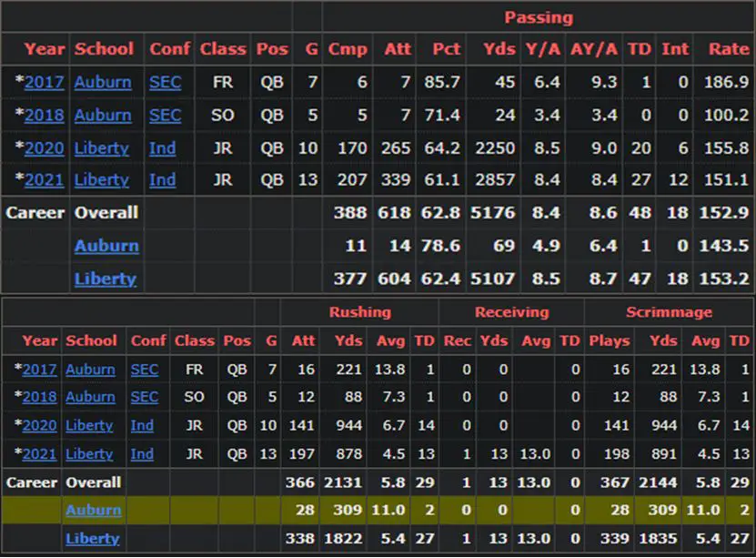Click Auburn school link in 2018 Passing row
The width and height of the screenshot is (756, 558).
coord(103,116)
